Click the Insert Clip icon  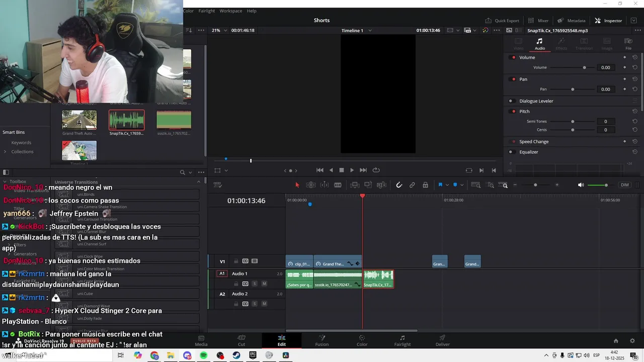(x=355, y=185)
